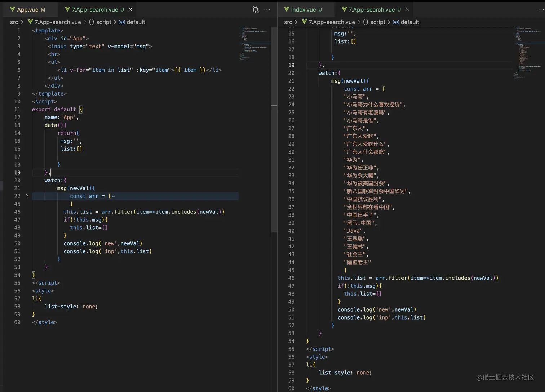
Task: Click line number 46 in right editor gutter
Action: 291,278
